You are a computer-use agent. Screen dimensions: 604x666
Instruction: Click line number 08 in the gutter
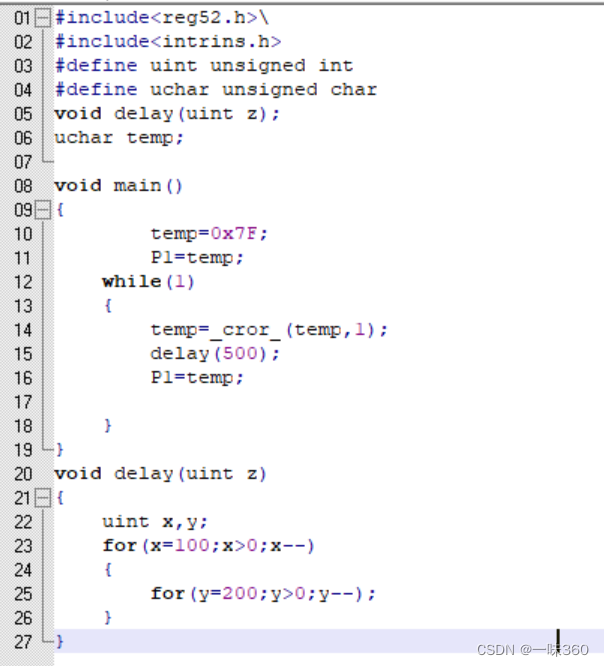click(23, 186)
